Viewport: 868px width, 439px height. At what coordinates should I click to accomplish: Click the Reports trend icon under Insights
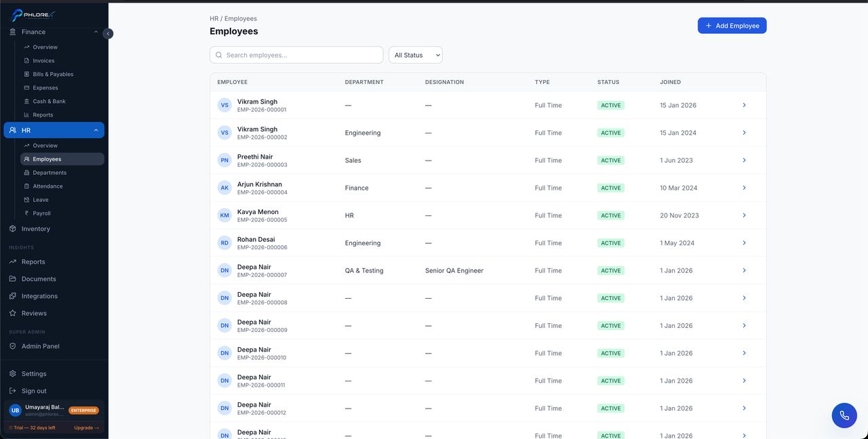click(x=13, y=262)
